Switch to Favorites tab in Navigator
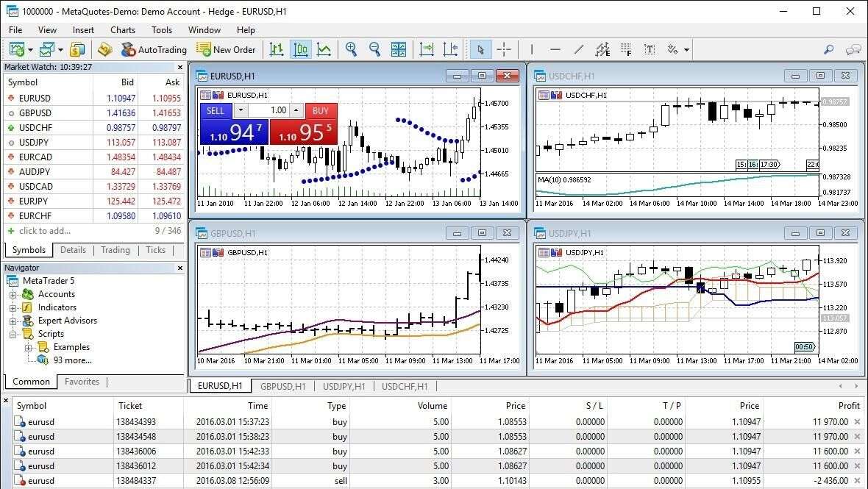Image resolution: width=868 pixels, height=489 pixels. [82, 382]
